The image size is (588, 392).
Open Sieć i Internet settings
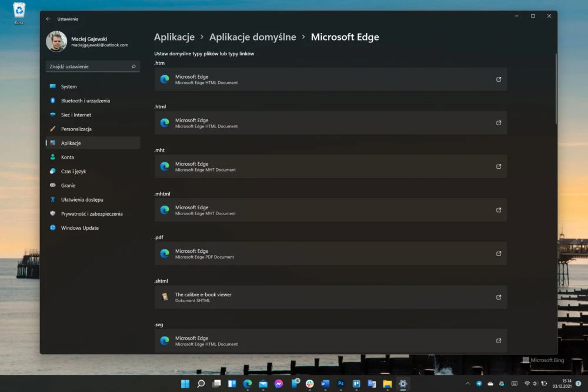[93, 115]
